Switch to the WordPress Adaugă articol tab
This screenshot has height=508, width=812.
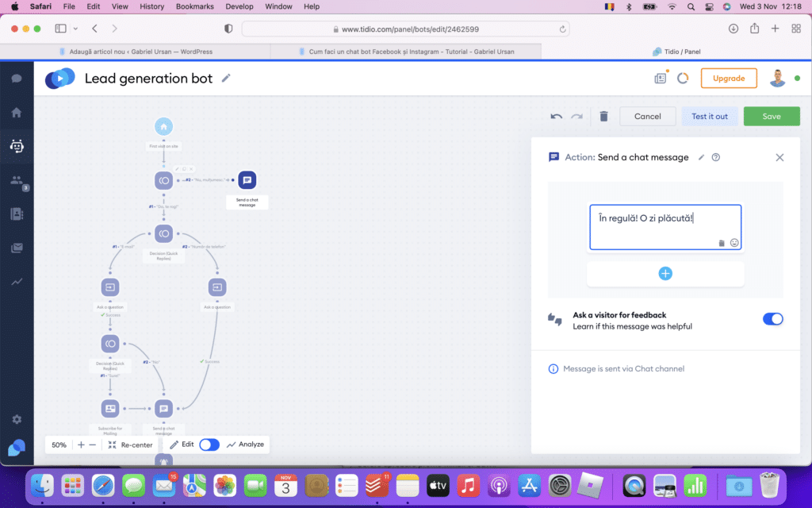pos(136,52)
